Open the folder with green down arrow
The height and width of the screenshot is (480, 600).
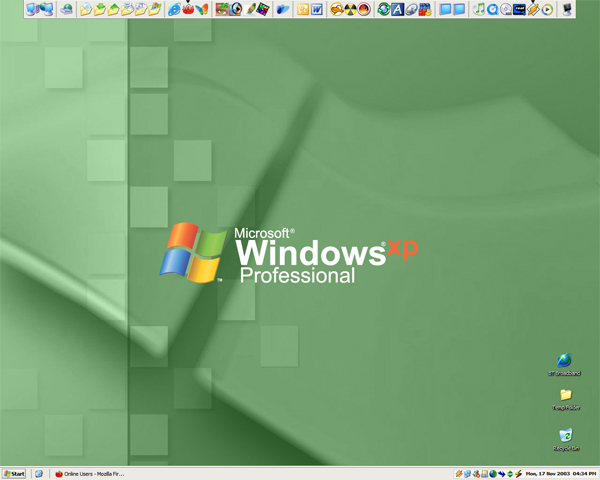(99, 9)
